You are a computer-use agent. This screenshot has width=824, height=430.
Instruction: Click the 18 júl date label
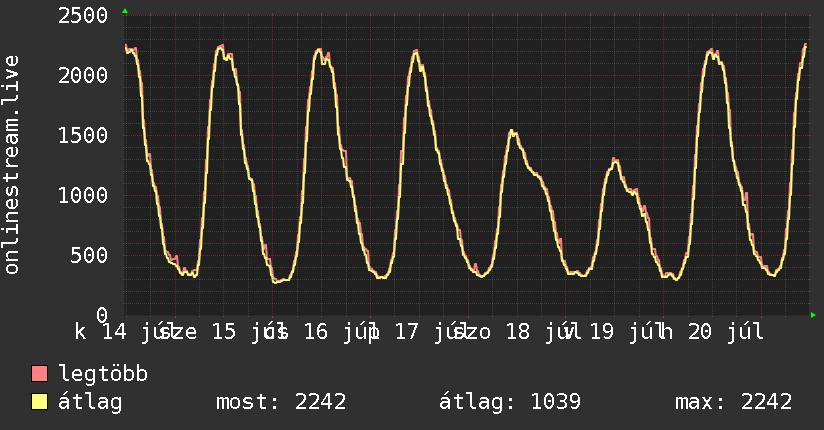coord(543,332)
